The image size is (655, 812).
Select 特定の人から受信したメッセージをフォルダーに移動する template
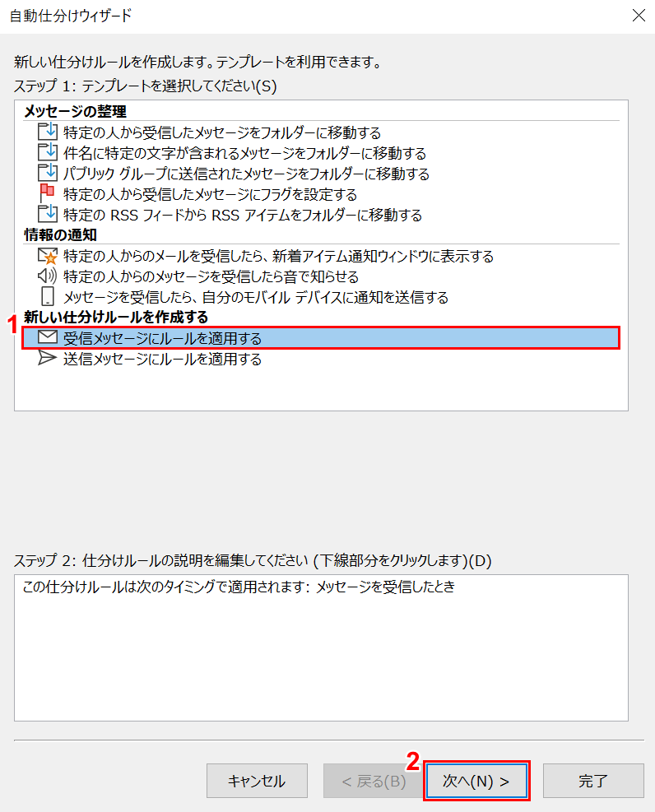[222, 132]
